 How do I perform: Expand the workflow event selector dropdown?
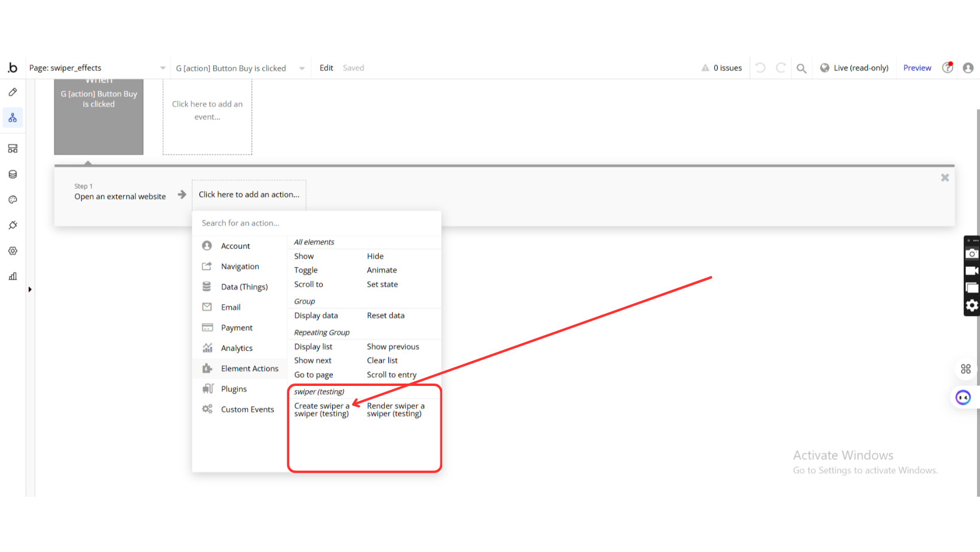pos(302,68)
